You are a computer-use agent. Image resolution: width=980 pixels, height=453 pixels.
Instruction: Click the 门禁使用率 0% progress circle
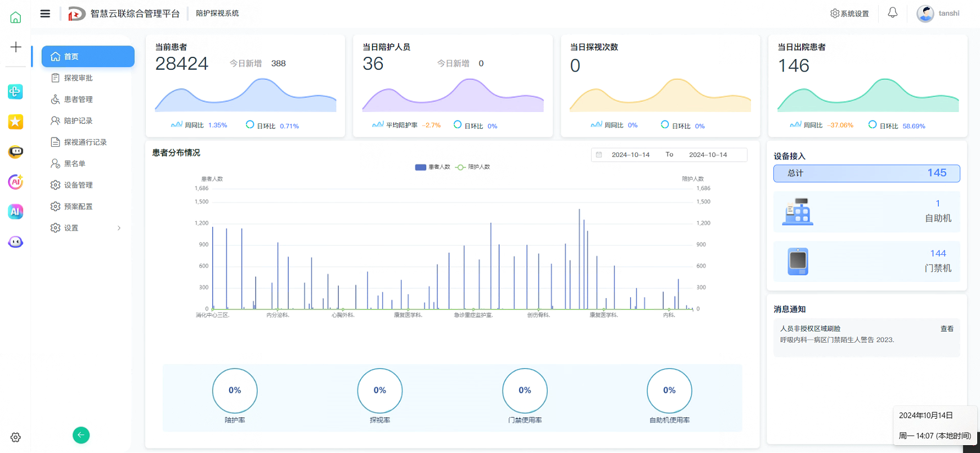pyautogui.click(x=525, y=391)
